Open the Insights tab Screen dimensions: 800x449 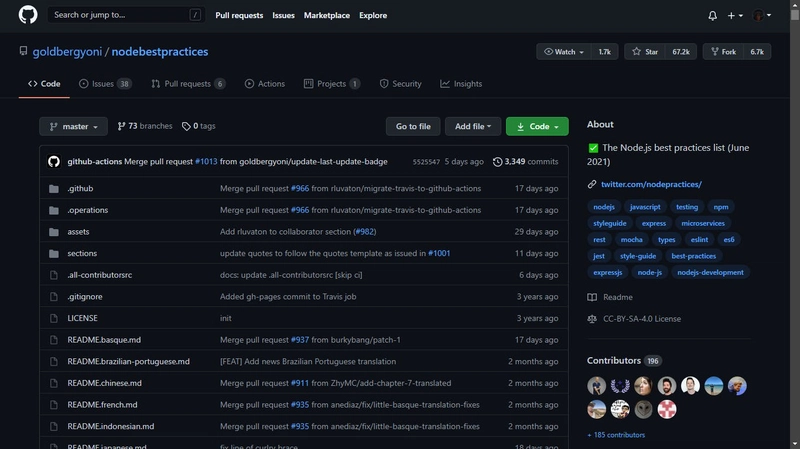[x=461, y=84]
